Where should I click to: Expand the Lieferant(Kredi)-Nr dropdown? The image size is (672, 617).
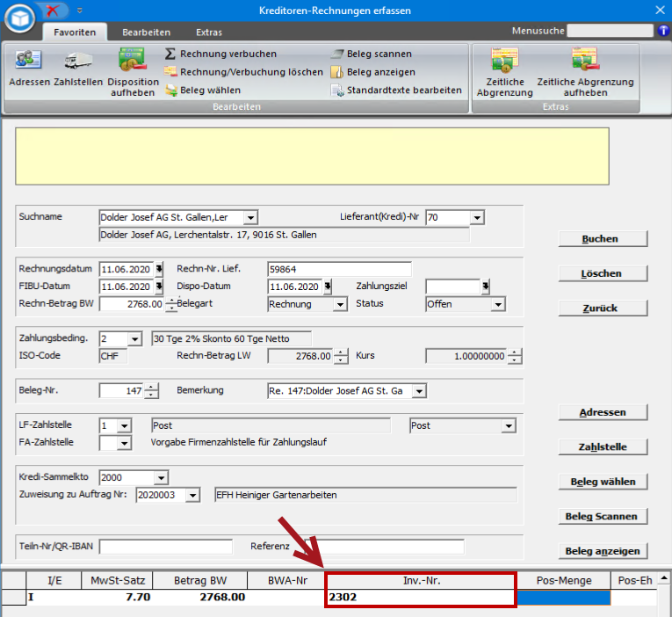tap(477, 217)
